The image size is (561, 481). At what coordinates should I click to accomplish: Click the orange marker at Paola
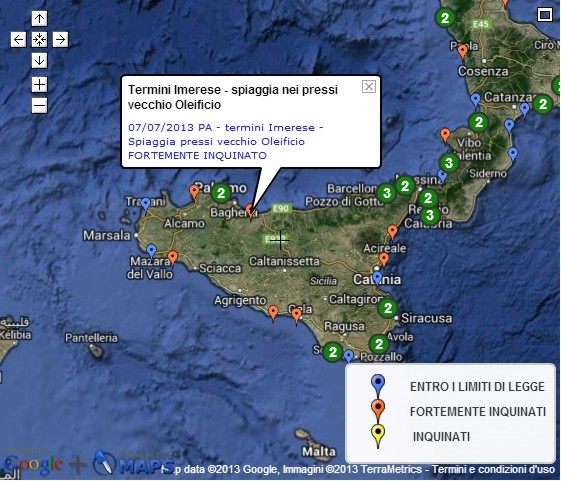[x=463, y=52]
